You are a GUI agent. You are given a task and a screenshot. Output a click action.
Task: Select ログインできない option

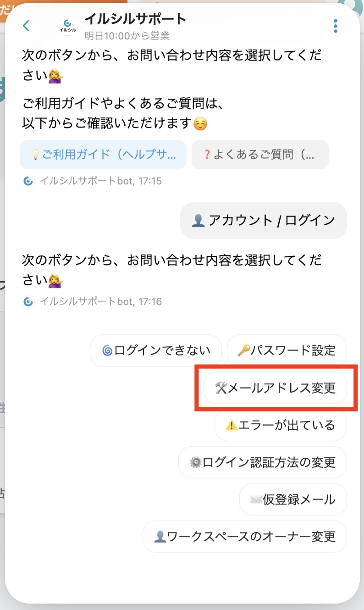[156, 351]
